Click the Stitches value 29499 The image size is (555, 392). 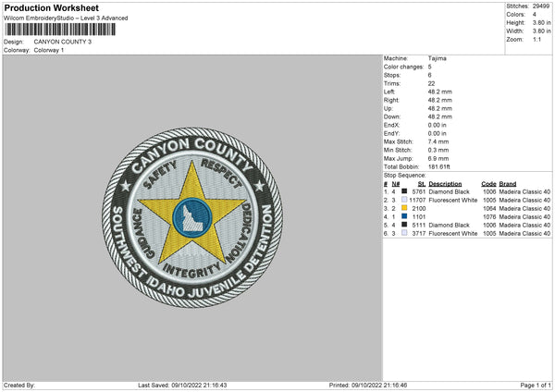pos(541,6)
